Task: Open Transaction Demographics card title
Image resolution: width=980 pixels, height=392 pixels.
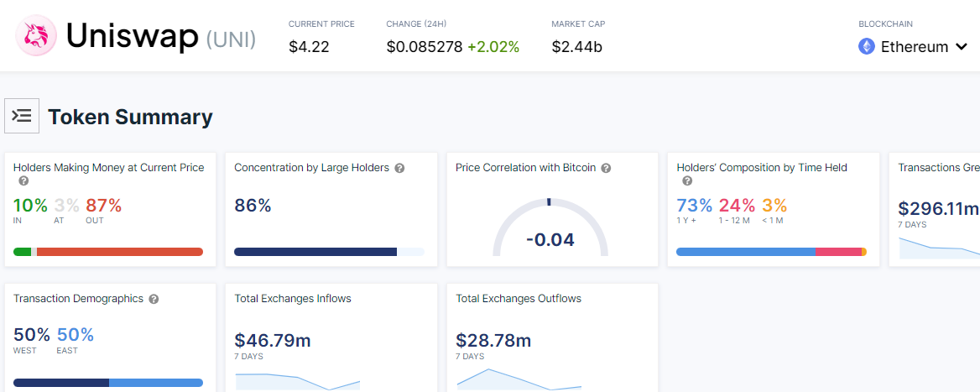Action: point(78,299)
